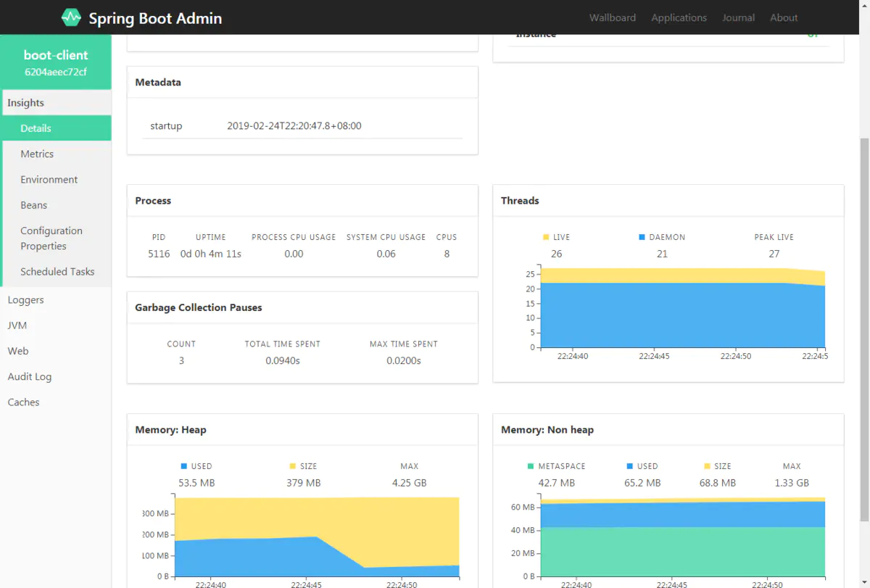This screenshot has height=588, width=870.
Task: Click the Memory: Non heap area chart
Action: point(682,537)
